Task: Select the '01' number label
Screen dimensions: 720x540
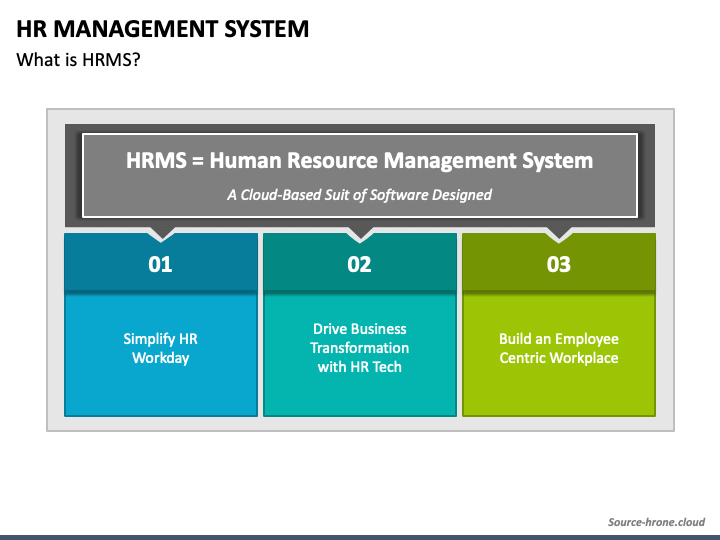Action: 160,264
